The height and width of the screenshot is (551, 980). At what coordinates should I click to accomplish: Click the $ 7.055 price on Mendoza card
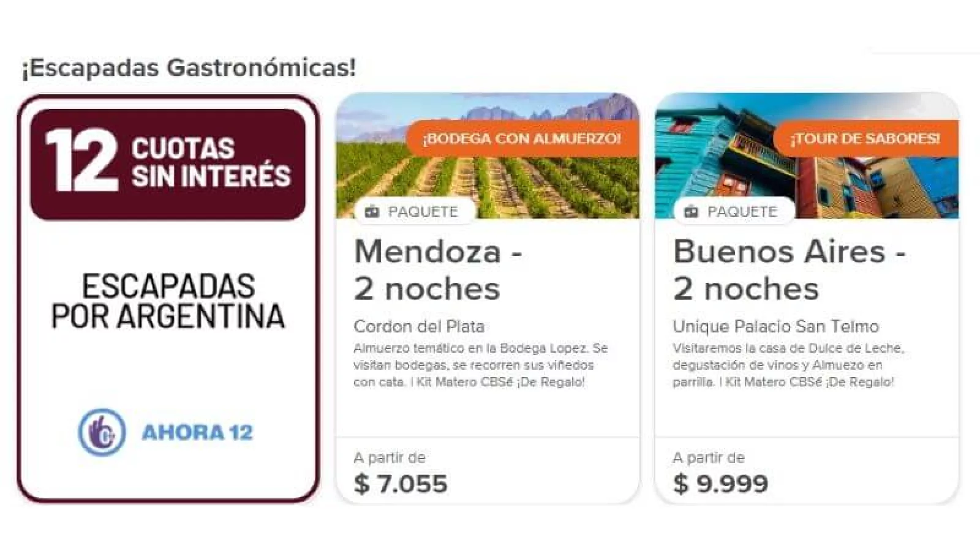coord(401,484)
